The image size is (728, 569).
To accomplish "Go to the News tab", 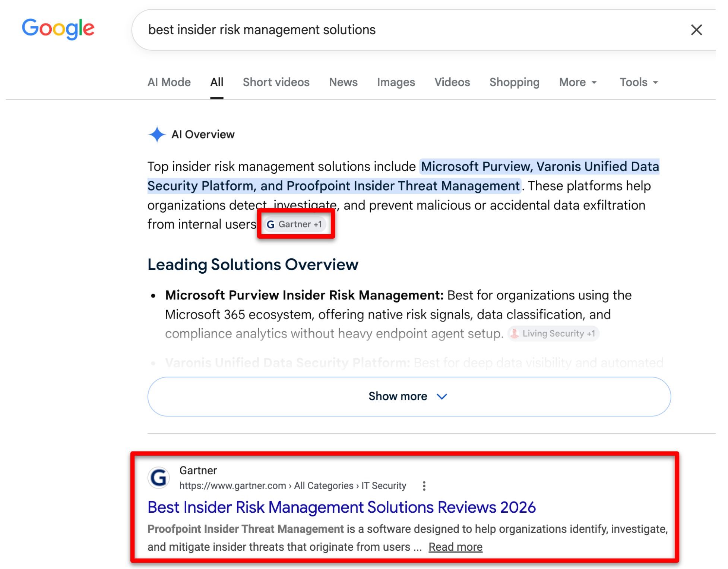I will pyautogui.click(x=343, y=82).
